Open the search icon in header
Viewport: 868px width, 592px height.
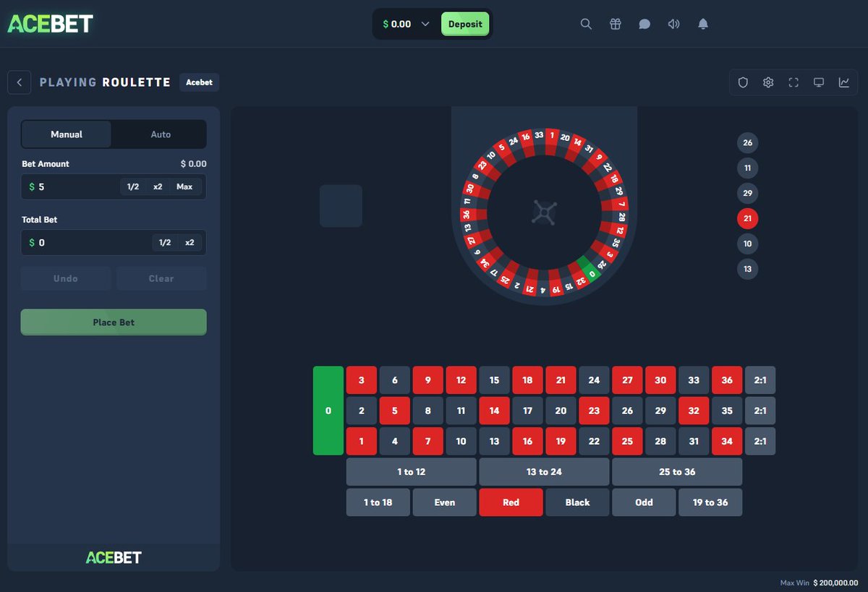point(586,24)
